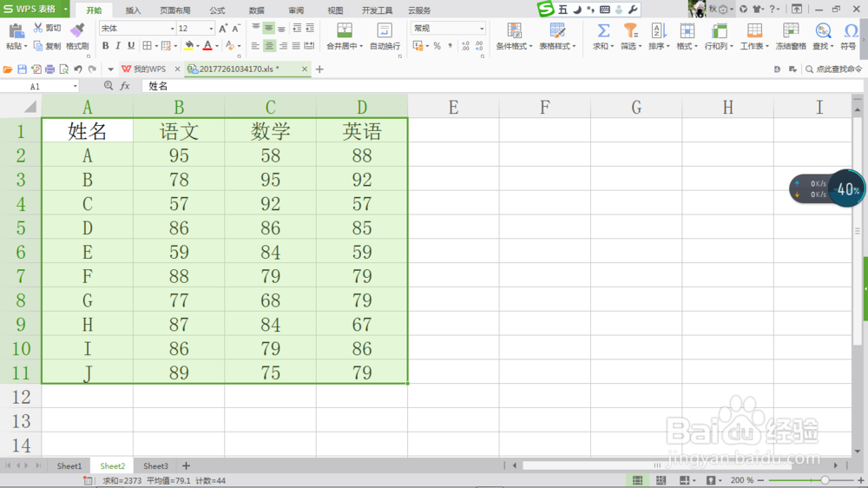
Task: Click the Merge and Center (合并居中) icon
Action: (345, 30)
